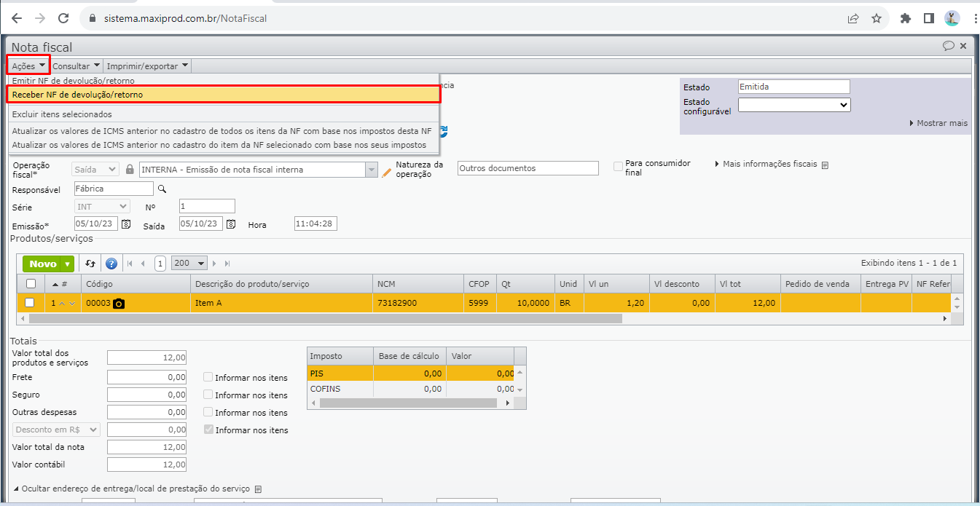Screen dimensions: 980x506
Task: Enable the Para consumidor final checkbox
Action: [x=618, y=167]
